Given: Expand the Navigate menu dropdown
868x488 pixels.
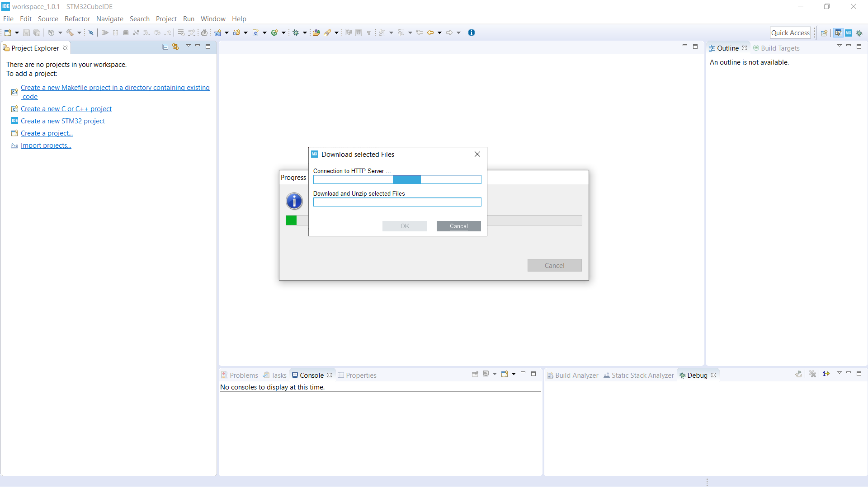Looking at the screenshot, I should [x=109, y=19].
